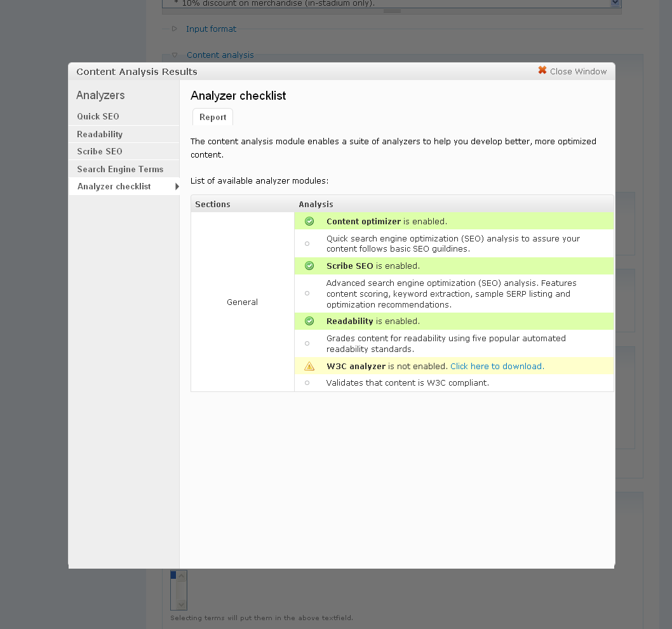Click 'List of available analyzer modules' text

click(x=259, y=180)
